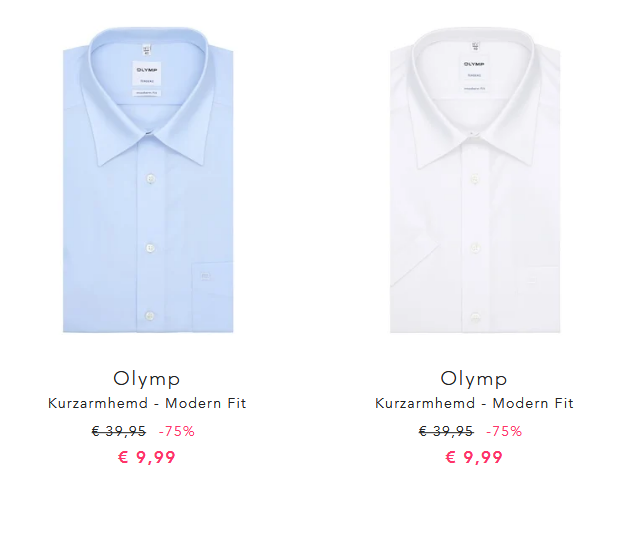Screen dimensions: 621x540
Task: Click the -75% discount label under white shirt
Action: click(504, 431)
